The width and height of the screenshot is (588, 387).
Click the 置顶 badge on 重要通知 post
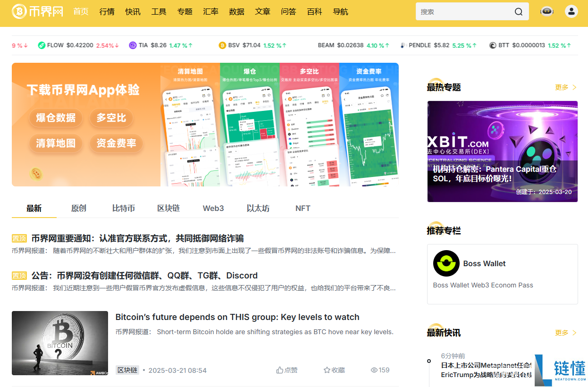point(19,238)
